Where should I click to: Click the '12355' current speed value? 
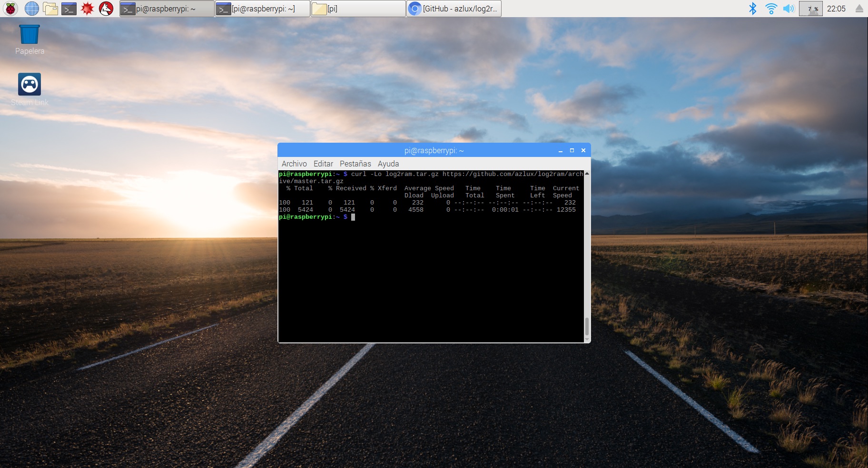click(566, 210)
